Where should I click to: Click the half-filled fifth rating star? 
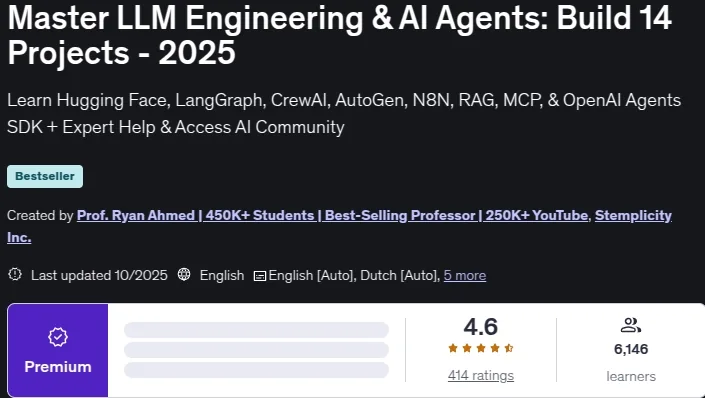click(x=509, y=348)
